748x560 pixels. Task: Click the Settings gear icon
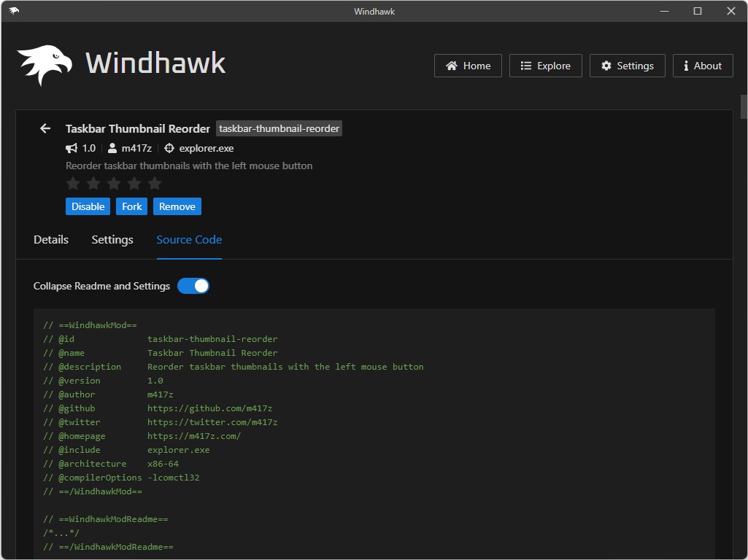[606, 65]
